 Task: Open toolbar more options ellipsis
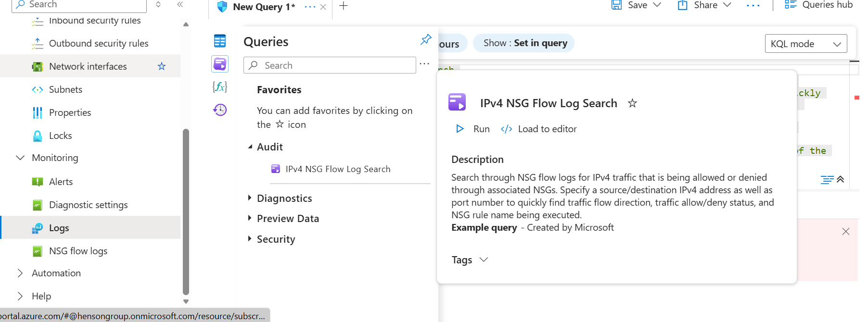point(753,6)
